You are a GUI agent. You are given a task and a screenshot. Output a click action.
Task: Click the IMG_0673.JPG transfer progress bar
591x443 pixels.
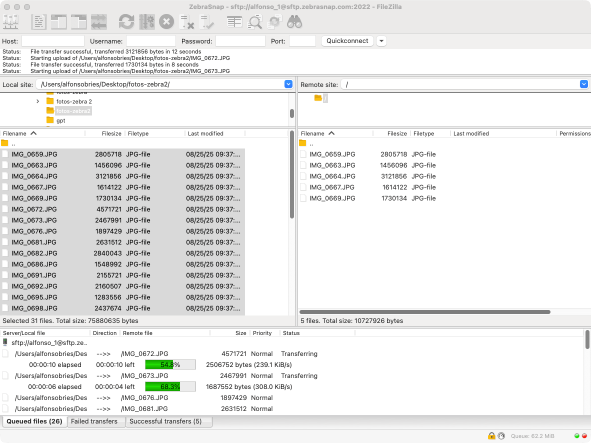(170, 386)
